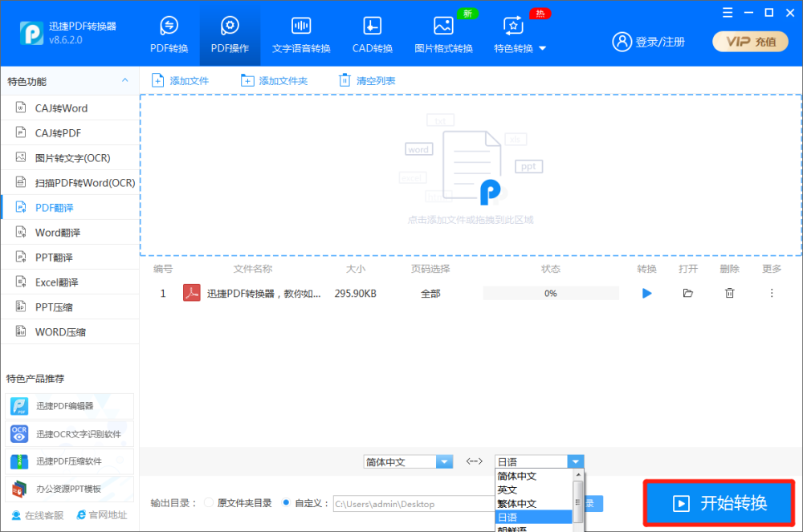Open more options dots for row 1

tap(771, 293)
